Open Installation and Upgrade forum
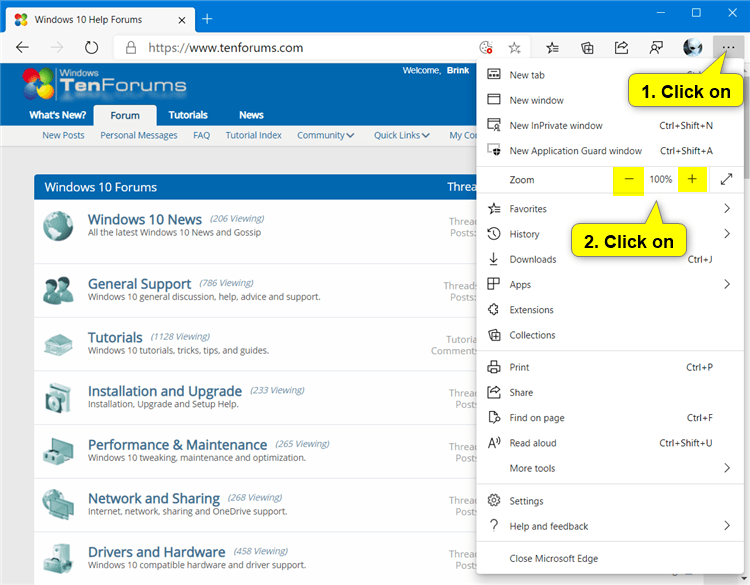Screen dimensions: 750x585 point(165,391)
